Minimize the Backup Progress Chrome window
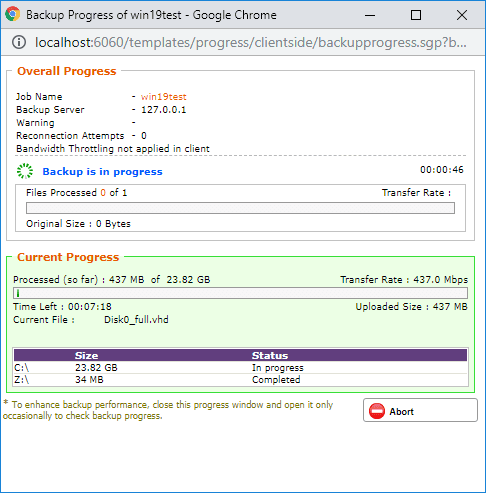This screenshot has width=486, height=493. click(370, 15)
